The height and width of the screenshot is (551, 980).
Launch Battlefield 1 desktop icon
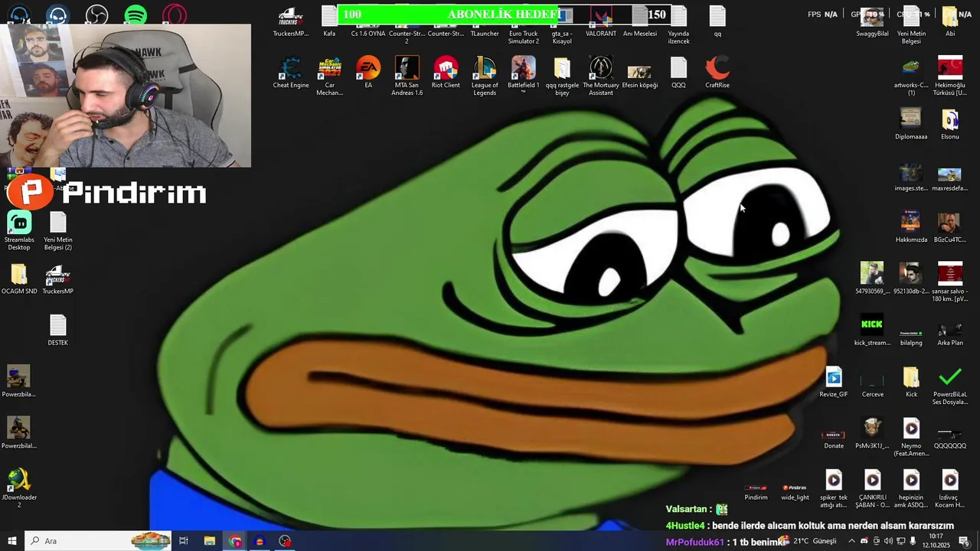(x=524, y=77)
